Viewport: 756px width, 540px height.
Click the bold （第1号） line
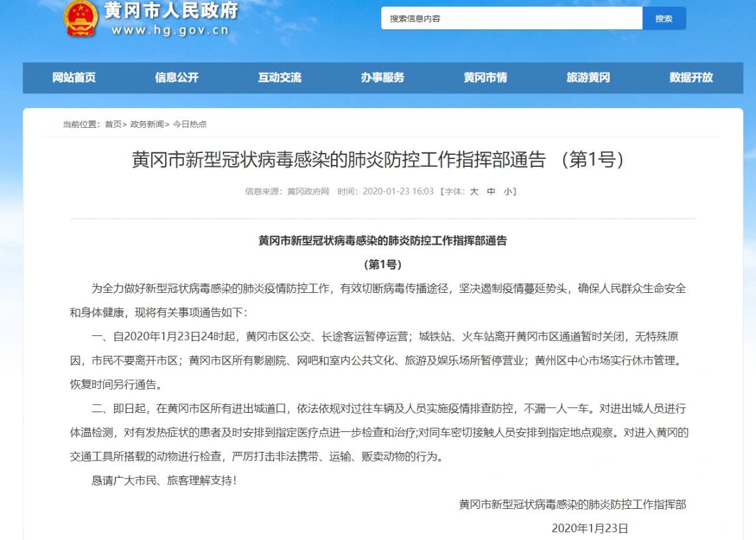(383, 264)
